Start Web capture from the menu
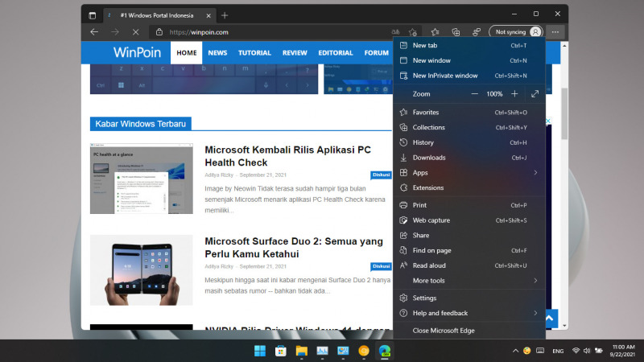Viewport: 644px width, 362px height. 469,220
